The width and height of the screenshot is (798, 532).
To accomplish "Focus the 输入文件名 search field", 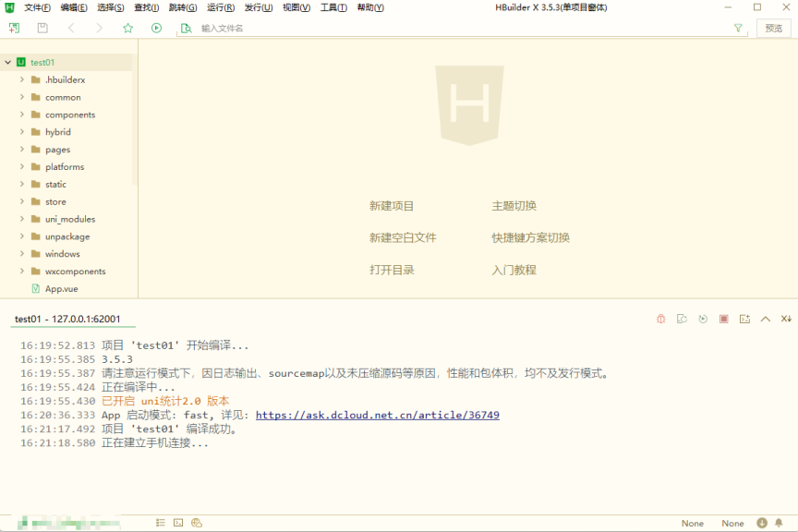I will pos(463,29).
